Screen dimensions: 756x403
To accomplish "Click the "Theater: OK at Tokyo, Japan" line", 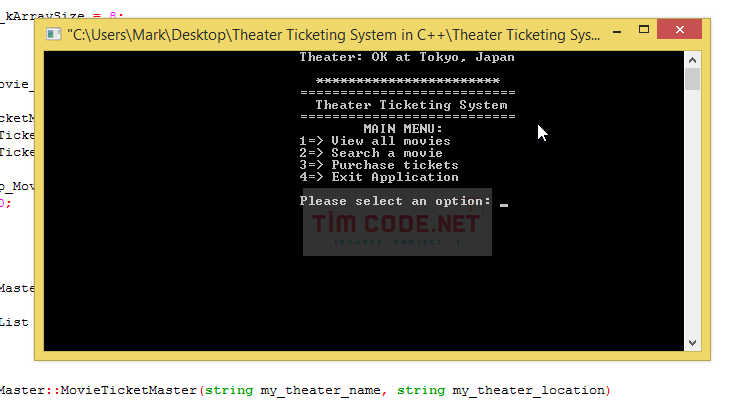I will click(x=407, y=57).
